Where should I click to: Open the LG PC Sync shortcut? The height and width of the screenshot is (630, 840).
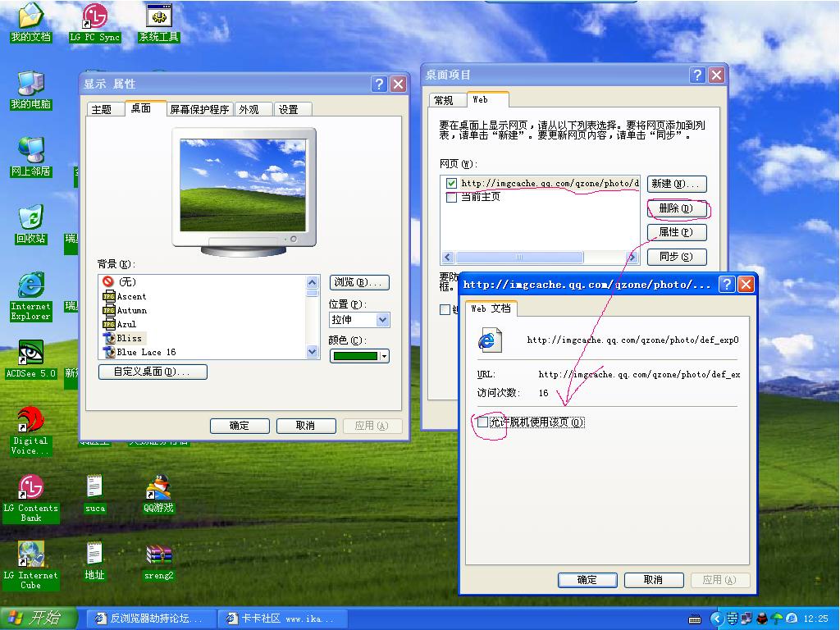tap(95, 22)
